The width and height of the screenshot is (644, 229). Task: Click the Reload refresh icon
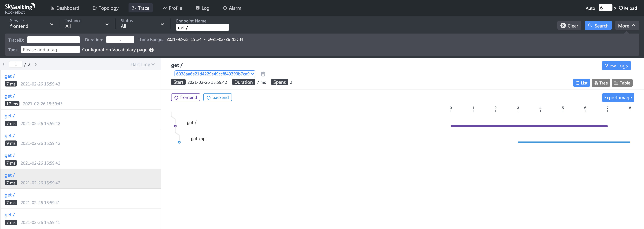621,8
